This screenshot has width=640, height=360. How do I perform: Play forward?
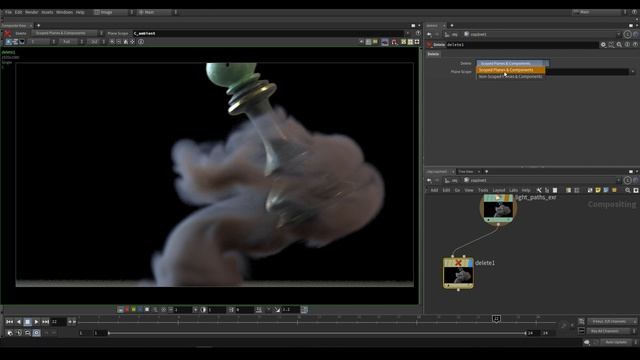coord(36,322)
